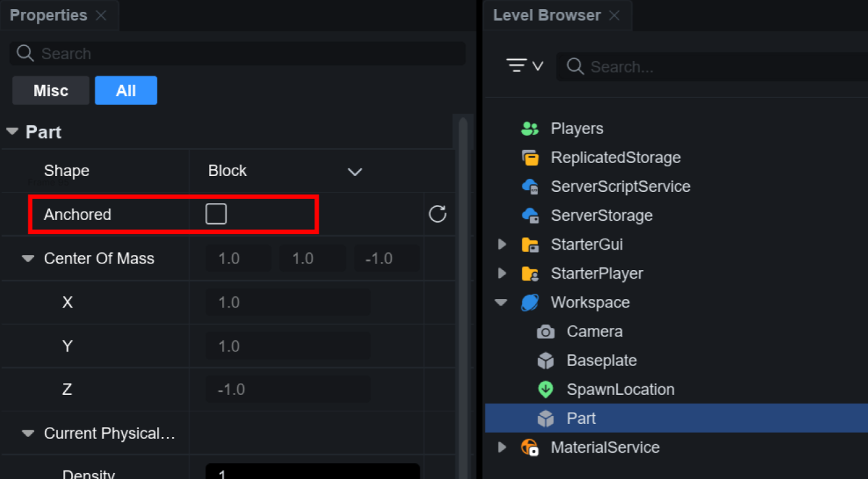Viewport: 868px width, 479px height.
Task: Click the MaterialService icon
Action: (530, 447)
